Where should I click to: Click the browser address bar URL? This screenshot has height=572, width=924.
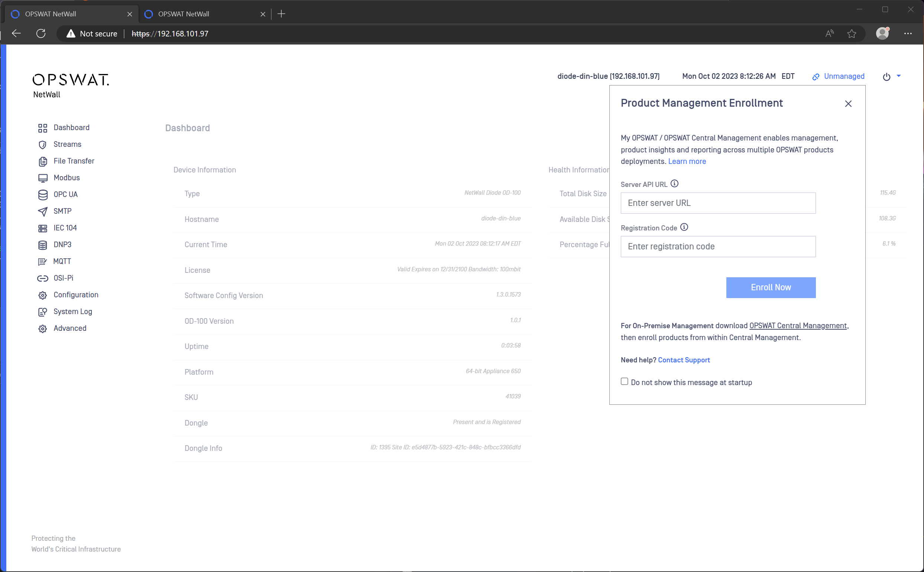(170, 34)
